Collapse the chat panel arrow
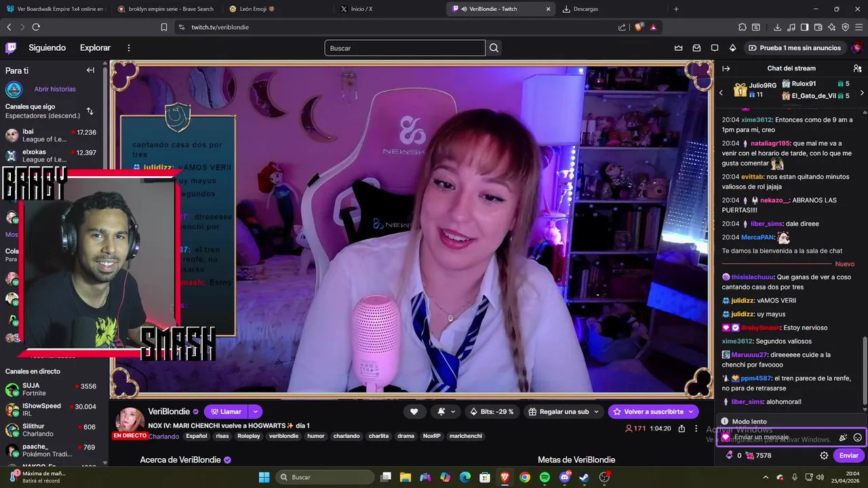 726,68
